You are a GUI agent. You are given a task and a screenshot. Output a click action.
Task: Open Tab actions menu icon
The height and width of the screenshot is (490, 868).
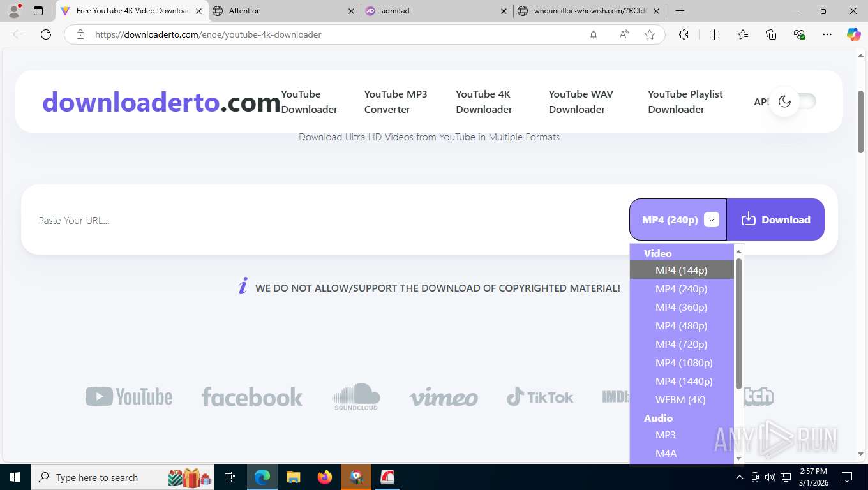(x=38, y=11)
